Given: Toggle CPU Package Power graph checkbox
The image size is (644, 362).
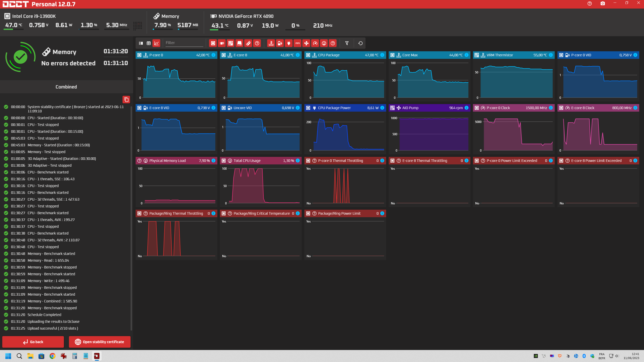Looking at the screenshot, I should 308,108.
